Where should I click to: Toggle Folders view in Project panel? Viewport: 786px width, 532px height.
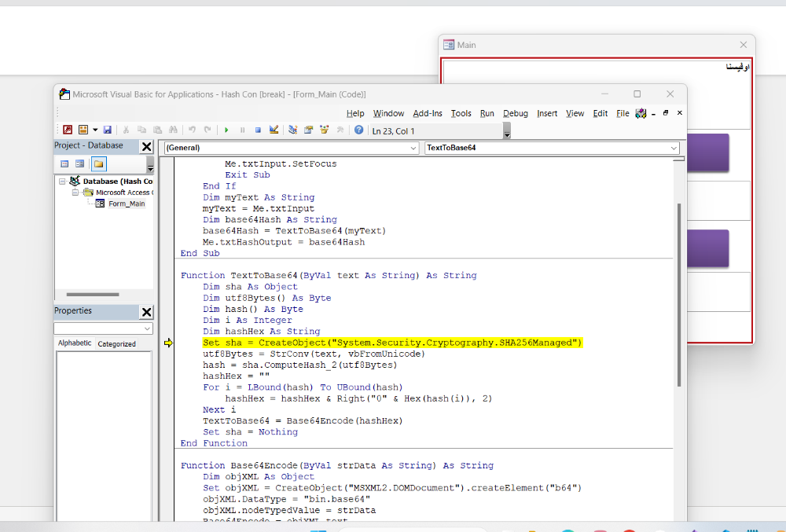98,163
